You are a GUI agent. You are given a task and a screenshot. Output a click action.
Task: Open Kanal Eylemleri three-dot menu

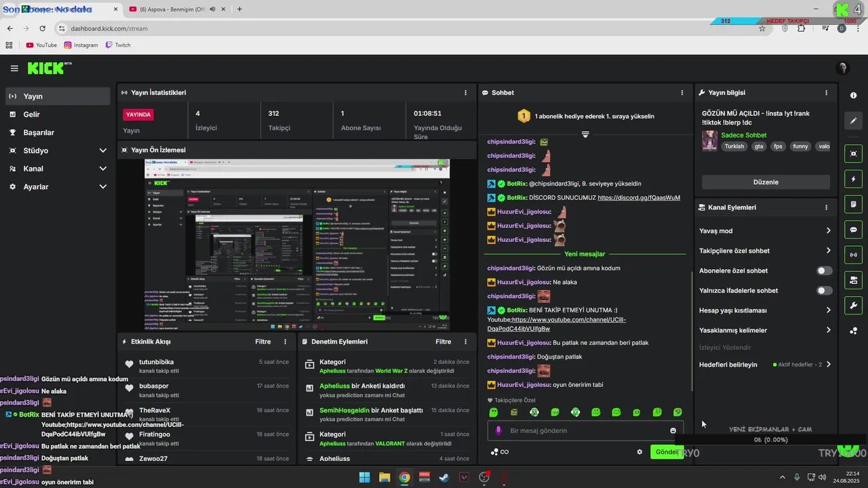[826, 207]
